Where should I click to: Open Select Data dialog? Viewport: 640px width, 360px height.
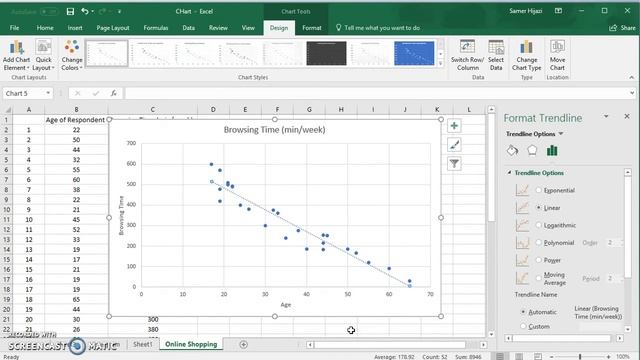point(496,56)
